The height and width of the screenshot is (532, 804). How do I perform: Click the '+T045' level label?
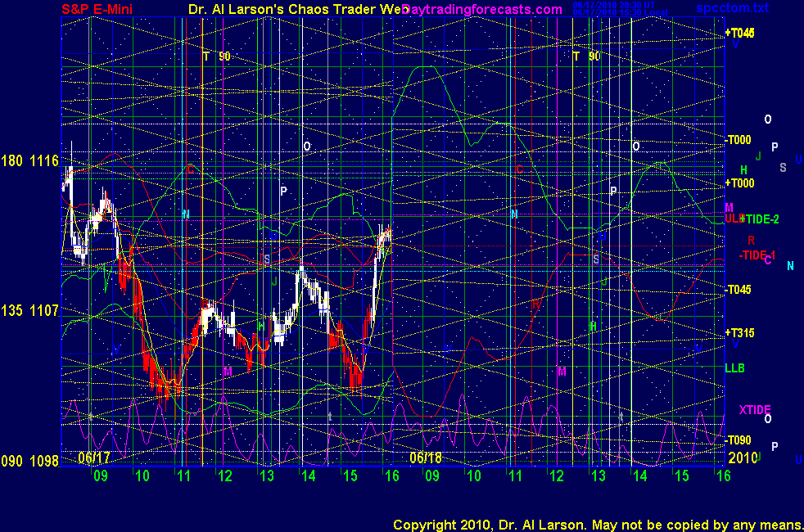pyautogui.click(x=739, y=34)
